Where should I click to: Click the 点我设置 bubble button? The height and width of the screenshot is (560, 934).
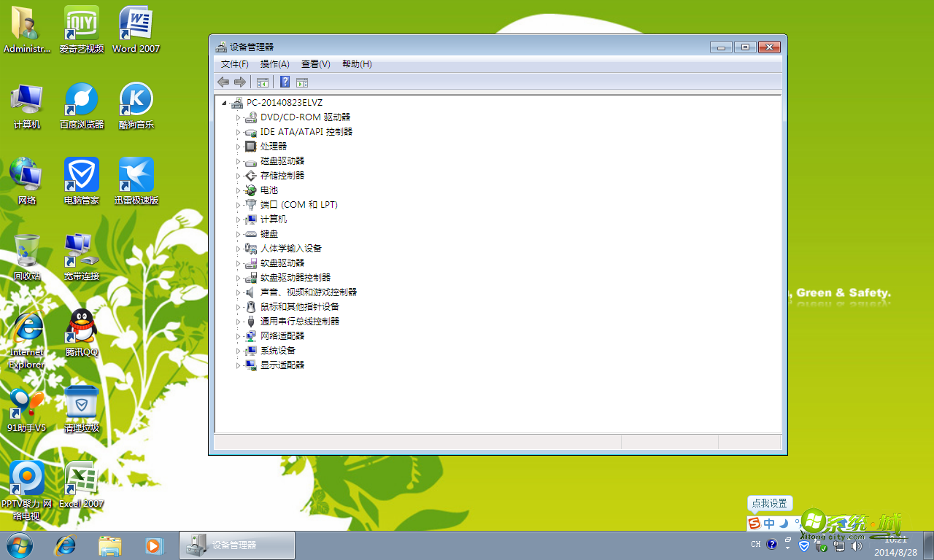(770, 503)
